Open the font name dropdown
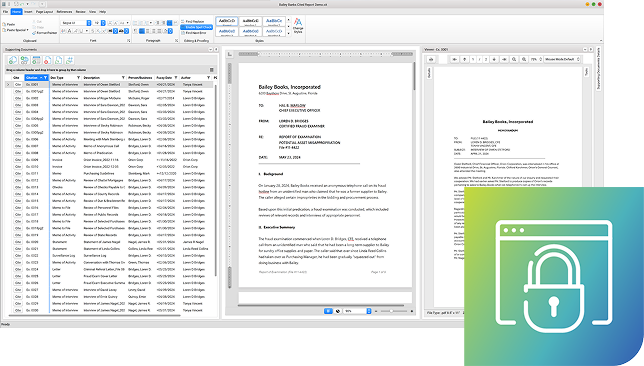The image size is (644, 366). [x=89, y=23]
